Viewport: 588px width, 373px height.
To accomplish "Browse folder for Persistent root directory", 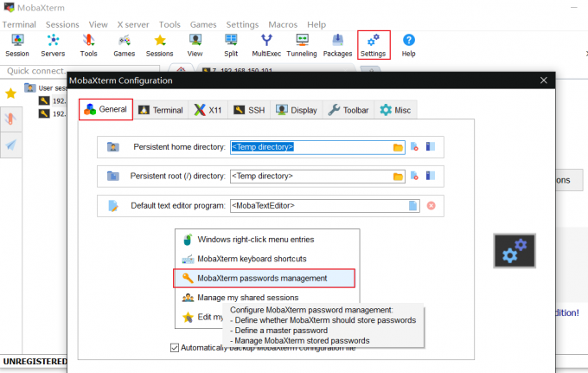I will (x=399, y=177).
